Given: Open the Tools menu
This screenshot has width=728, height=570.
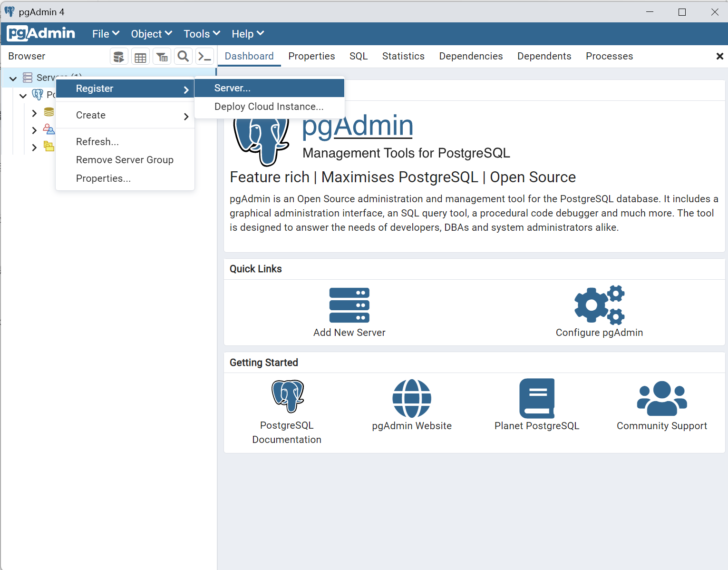Looking at the screenshot, I should (x=202, y=34).
